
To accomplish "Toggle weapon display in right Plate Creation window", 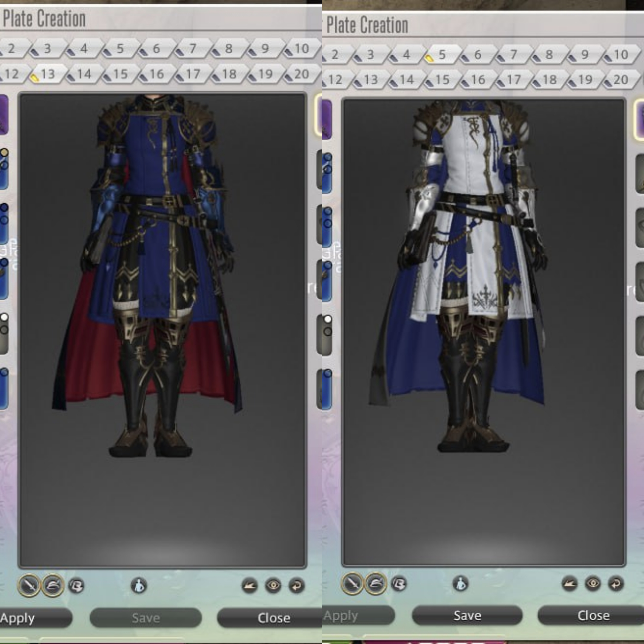I will point(352,583).
